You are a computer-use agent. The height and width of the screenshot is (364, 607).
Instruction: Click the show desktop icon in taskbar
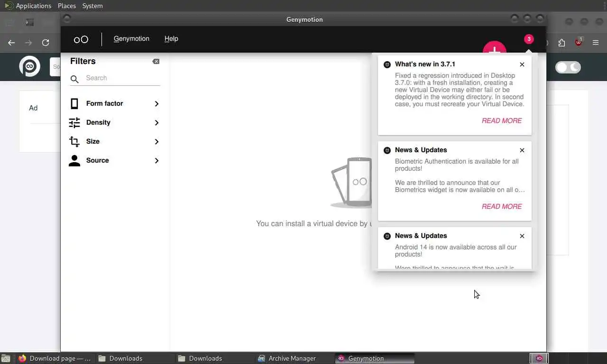click(x=6, y=359)
